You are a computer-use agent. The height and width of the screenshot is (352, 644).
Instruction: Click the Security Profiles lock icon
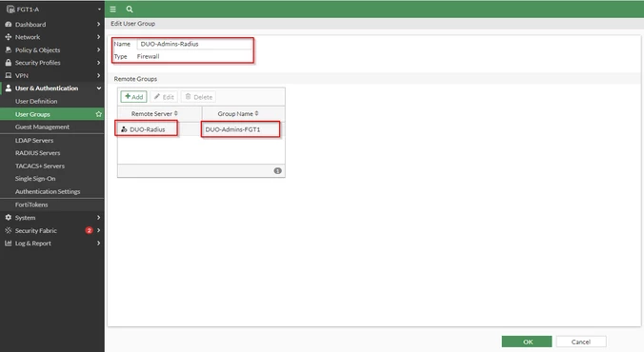pyautogui.click(x=8, y=63)
